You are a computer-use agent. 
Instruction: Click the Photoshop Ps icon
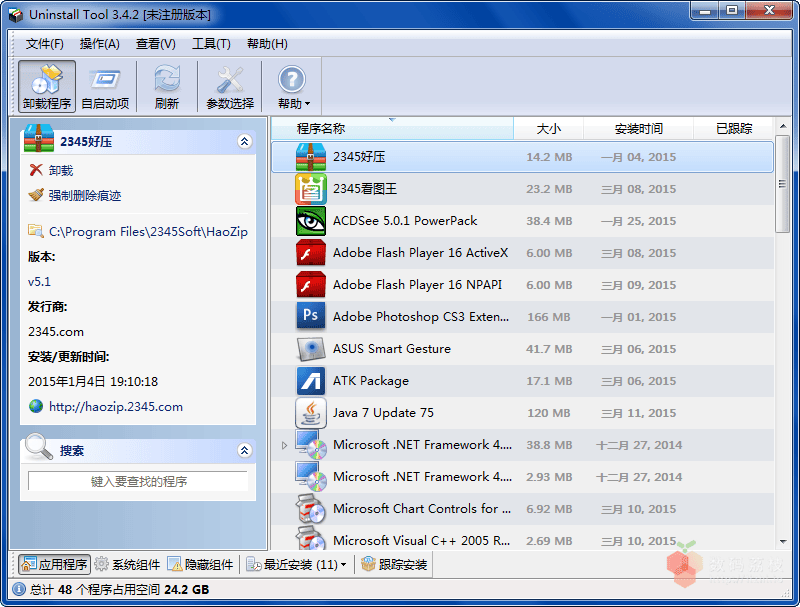coord(310,316)
